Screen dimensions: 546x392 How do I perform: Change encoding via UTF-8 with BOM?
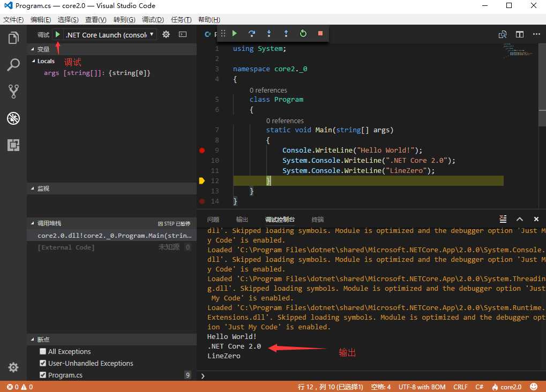coord(422,387)
